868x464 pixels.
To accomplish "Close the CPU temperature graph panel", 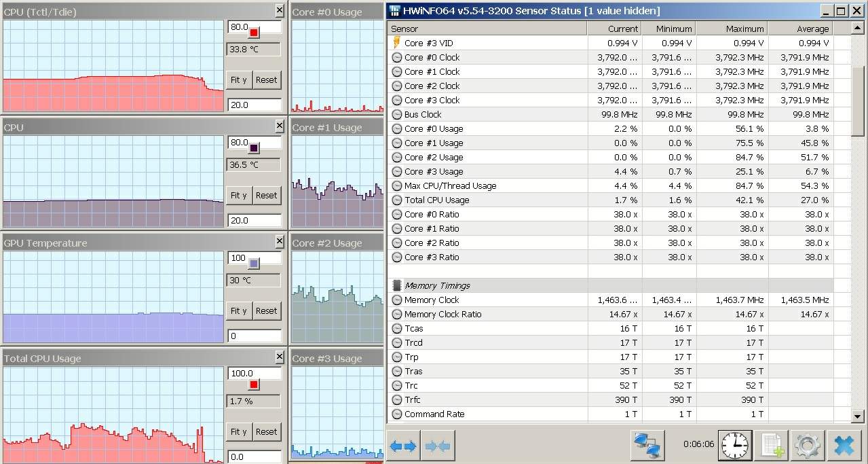I will click(280, 126).
